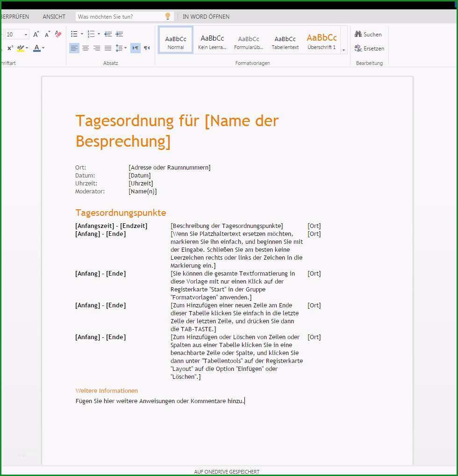The height and width of the screenshot is (476, 458).
Task: Toggle right-to-left text direction
Action: coord(147,48)
